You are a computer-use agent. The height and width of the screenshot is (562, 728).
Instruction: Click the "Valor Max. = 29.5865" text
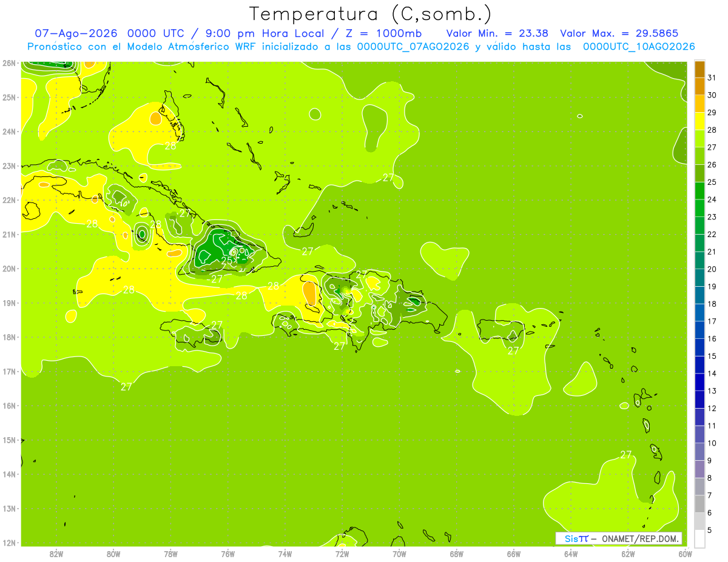[619, 34]
